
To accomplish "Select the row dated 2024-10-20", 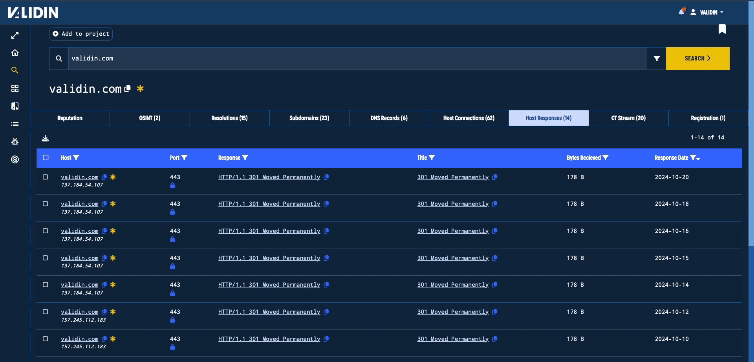I will click(x=46, y=177).
